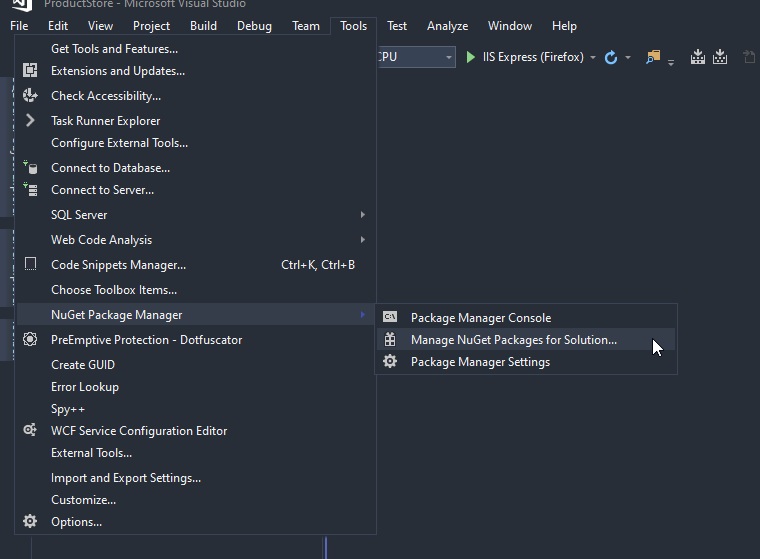The width and height of the screenshot is (760, 559).
Task: Click the Task Runner Explorer arrow icon
Action: click(x=30, y=120)
